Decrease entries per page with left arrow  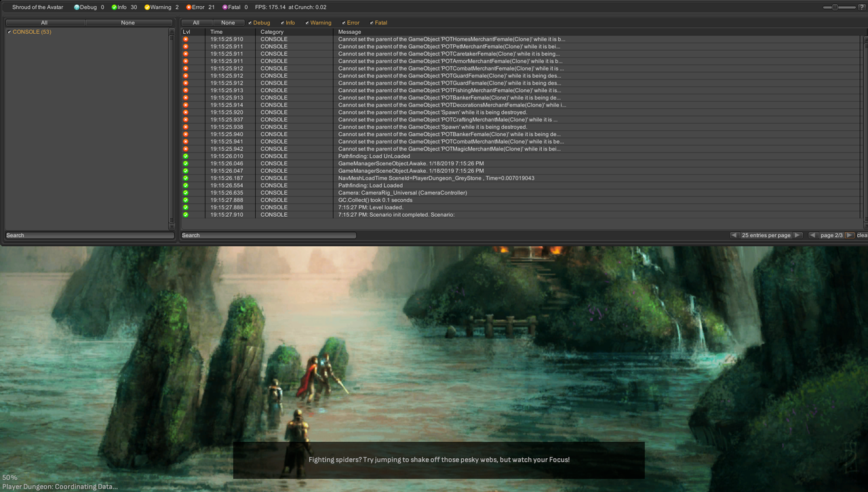tap(734, 235)
